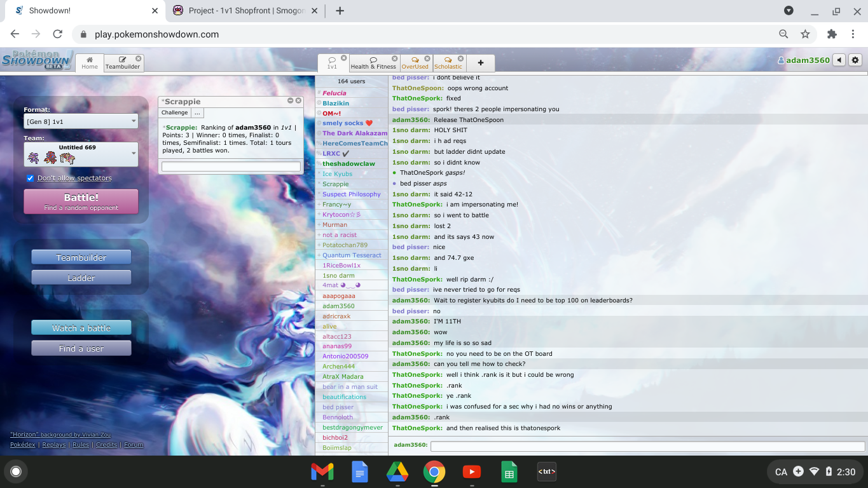Open the Rules link

(x=81, y=445)
